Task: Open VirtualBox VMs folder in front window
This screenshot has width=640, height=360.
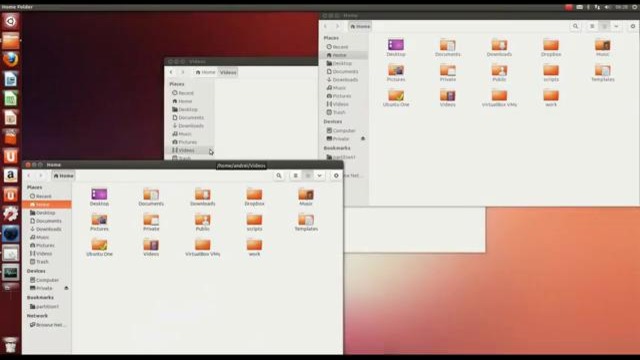Action: click(x=202, y=247)
